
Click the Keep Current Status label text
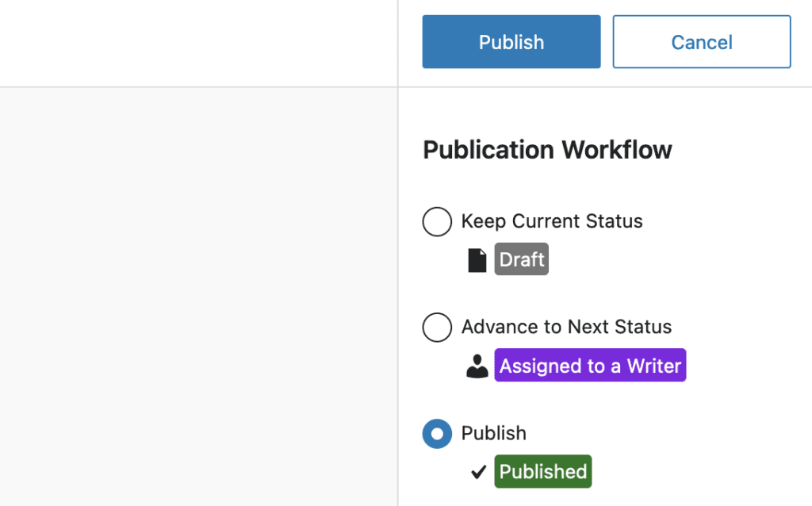552,221
